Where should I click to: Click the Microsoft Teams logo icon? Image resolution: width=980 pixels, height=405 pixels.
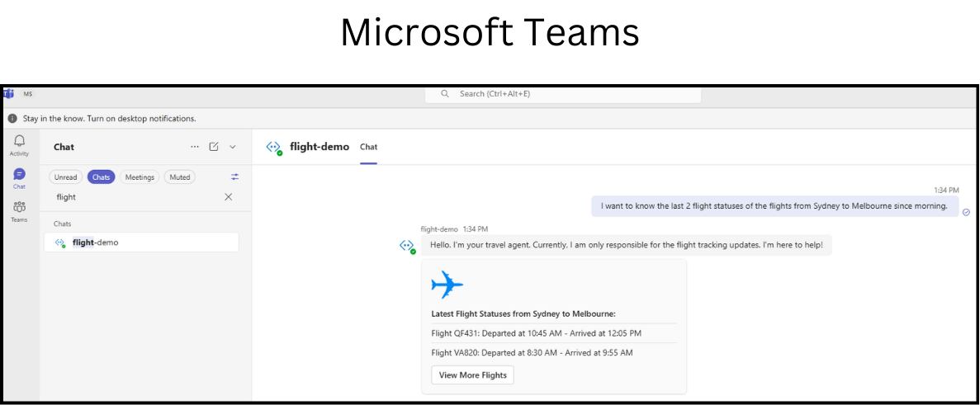click(9, 93)
